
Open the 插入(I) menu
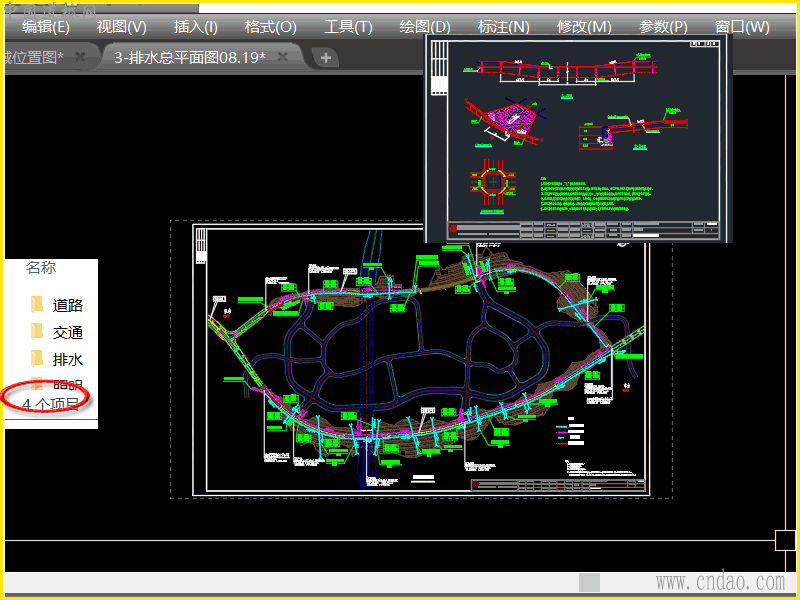195,27
